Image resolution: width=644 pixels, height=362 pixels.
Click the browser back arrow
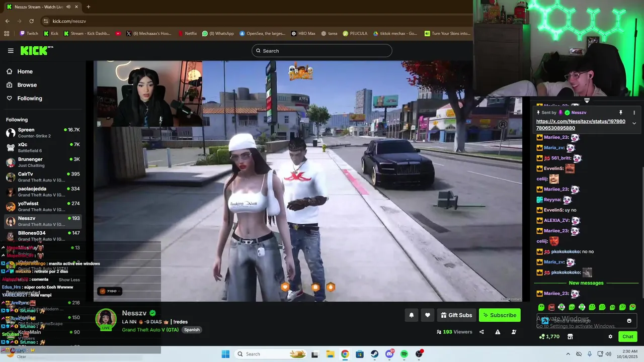(x=8, y=21)
